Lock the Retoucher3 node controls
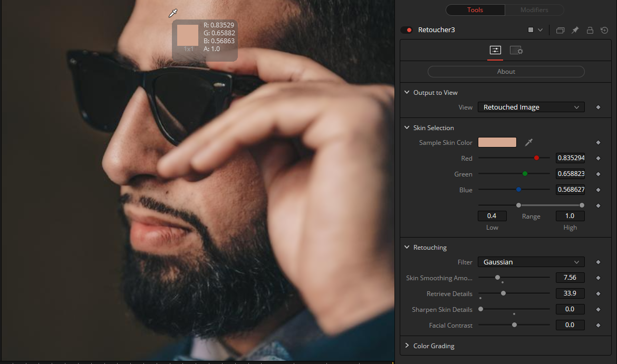The image size is (617, 364). (590, 31)
